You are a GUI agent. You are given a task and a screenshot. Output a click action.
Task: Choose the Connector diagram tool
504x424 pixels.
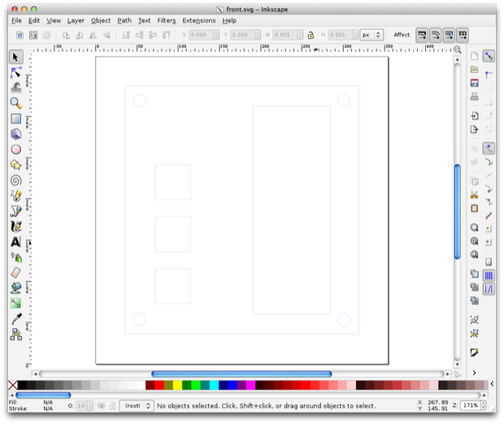click(15, 334)
